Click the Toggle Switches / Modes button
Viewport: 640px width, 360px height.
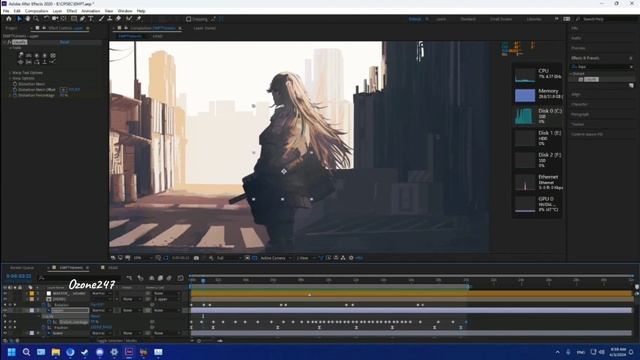coord(117,340)
